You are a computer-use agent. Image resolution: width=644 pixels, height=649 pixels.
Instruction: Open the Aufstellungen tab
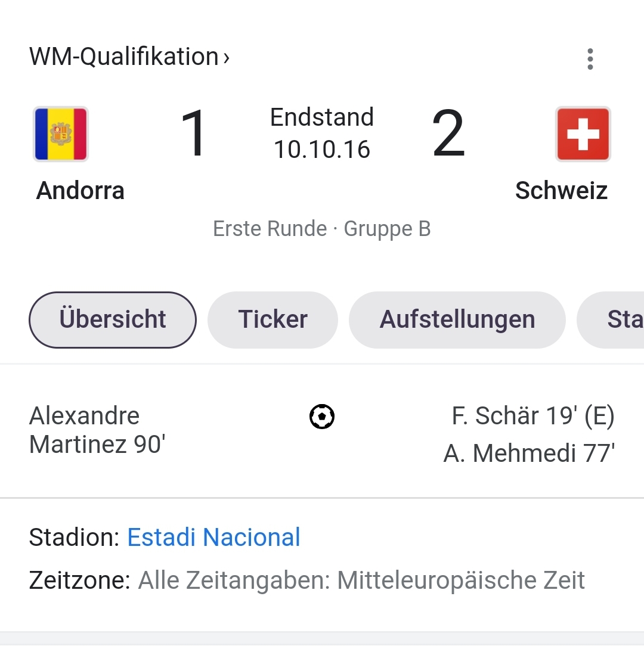457,320
